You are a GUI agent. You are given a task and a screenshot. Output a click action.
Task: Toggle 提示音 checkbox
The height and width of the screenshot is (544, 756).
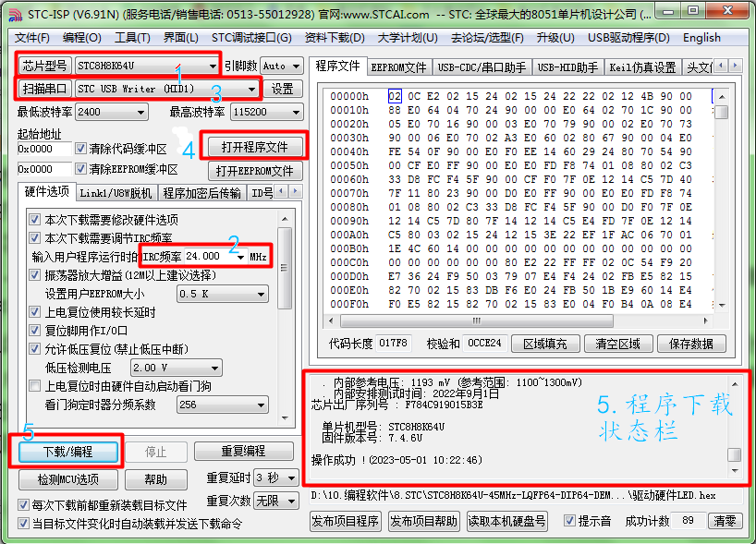569,520
